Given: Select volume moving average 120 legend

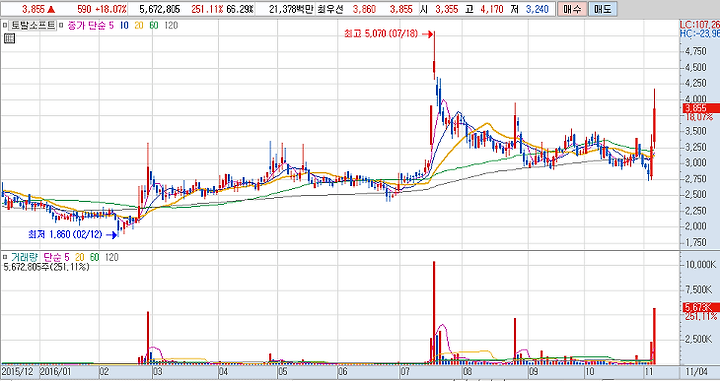Looking at the screenshot, I should tap(112, 258).
